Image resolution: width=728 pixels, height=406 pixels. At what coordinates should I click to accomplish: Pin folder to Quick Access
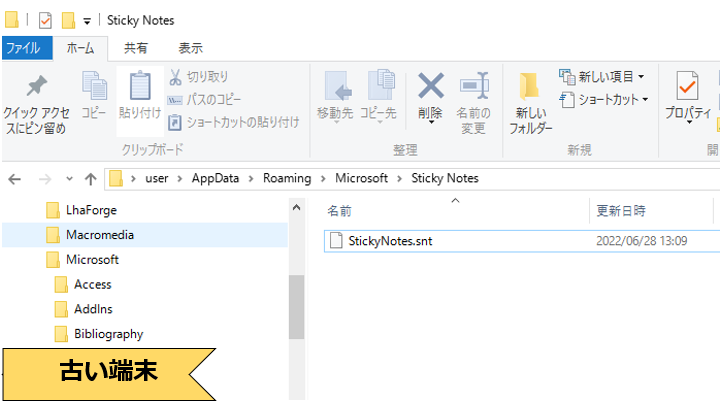tap(36, 103)
